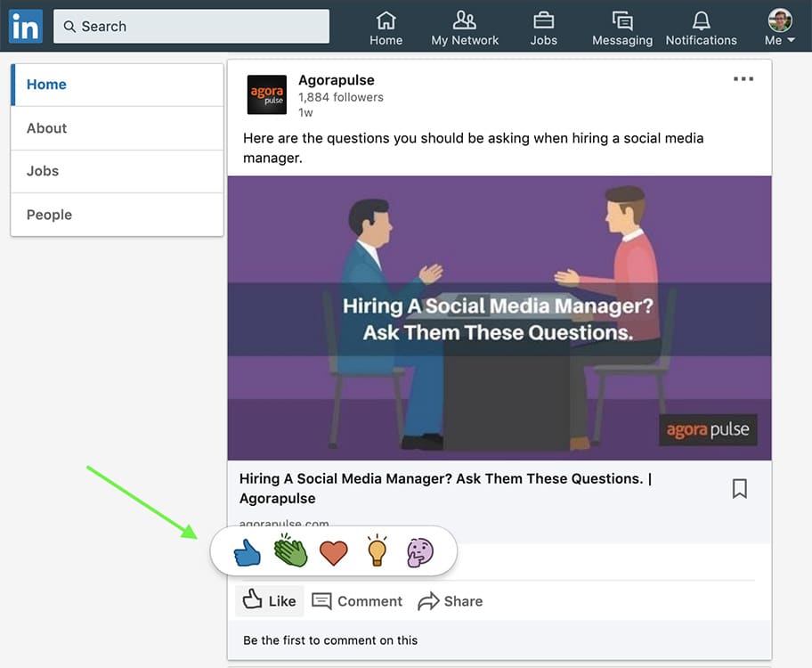Open the Jobs tab in sidebar
Viewport: 812px width, 668px height.
point(117,171)
